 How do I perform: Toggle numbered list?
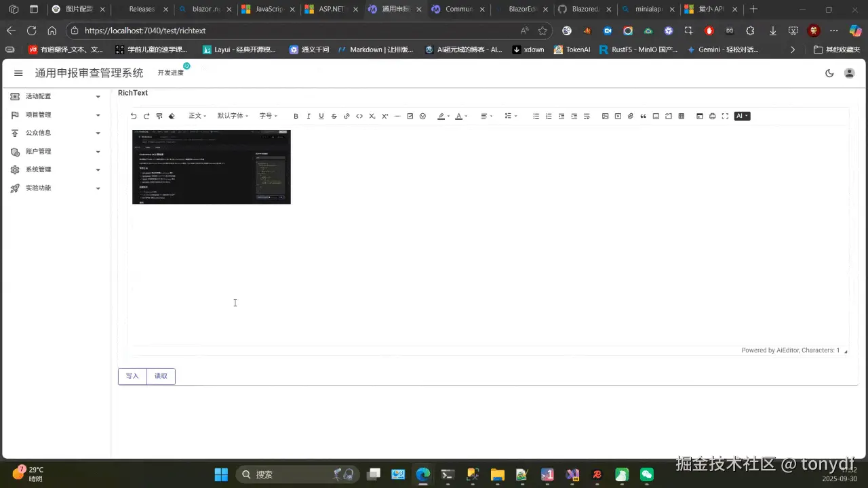click(x=549, y=116)
